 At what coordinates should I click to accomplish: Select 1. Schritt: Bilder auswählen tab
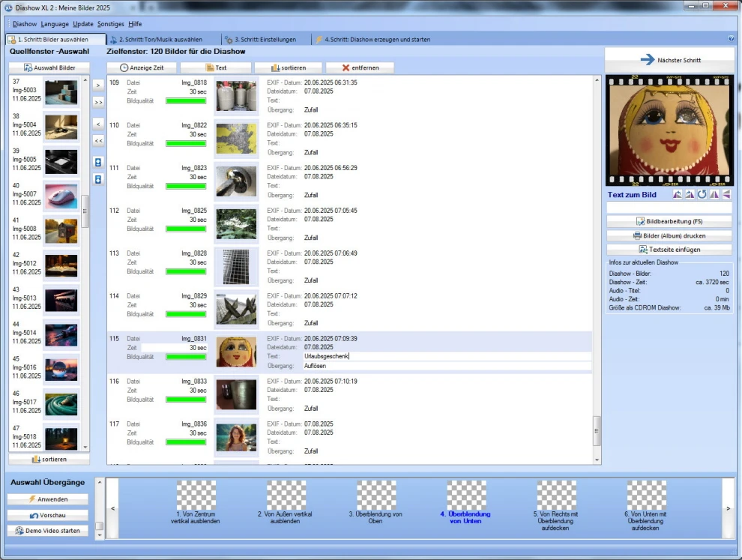[56, 40]
